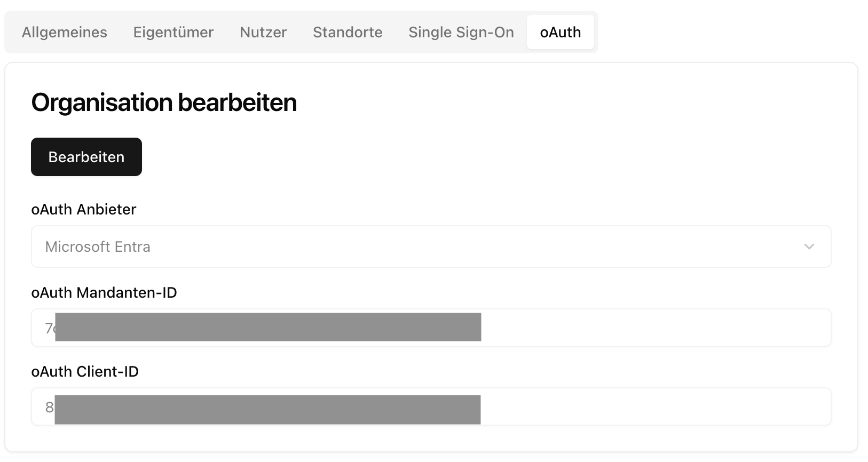Select the oAuth tab
Viewport: 868px width, 462px height.
[x=560, y=32]
